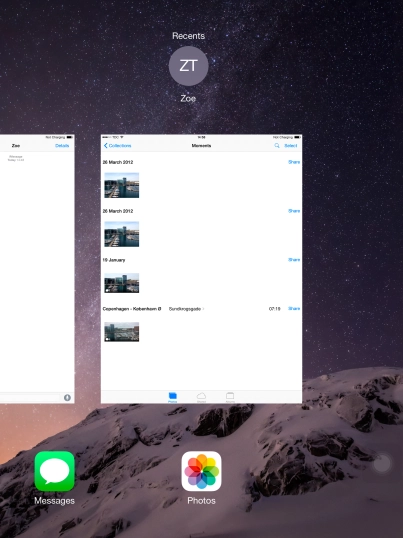The height and width of the screenshot is (538, 403).
Task: Click Share in the Copenhagen moment row
Action: coord(294,309)
